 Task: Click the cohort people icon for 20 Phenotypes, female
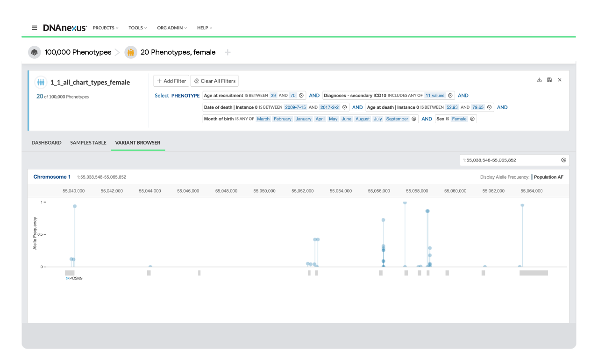pos(131,52)
